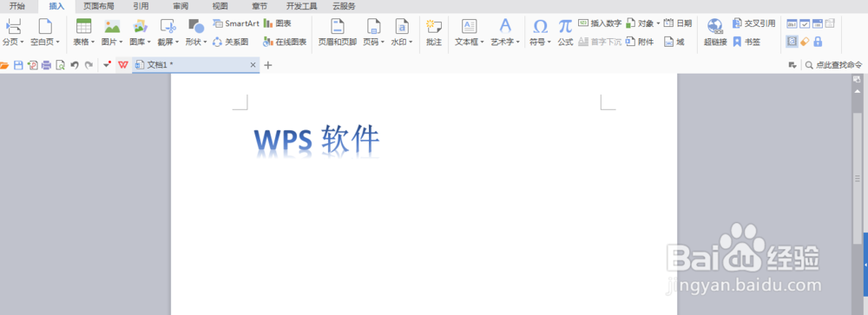
Task: Click 插入数字 insert number
Action: point(600,23)
